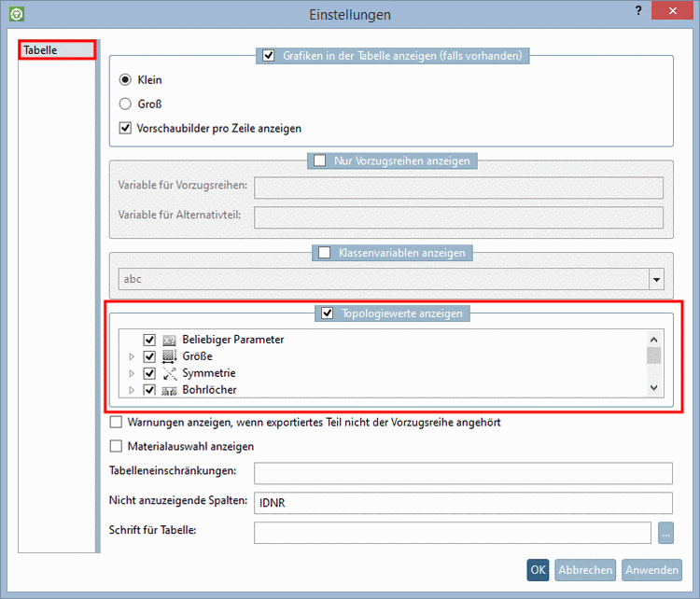Viewport: 700px width, 599px height.
Task: Select the Klein radio option
Action: tap(125, 80)
